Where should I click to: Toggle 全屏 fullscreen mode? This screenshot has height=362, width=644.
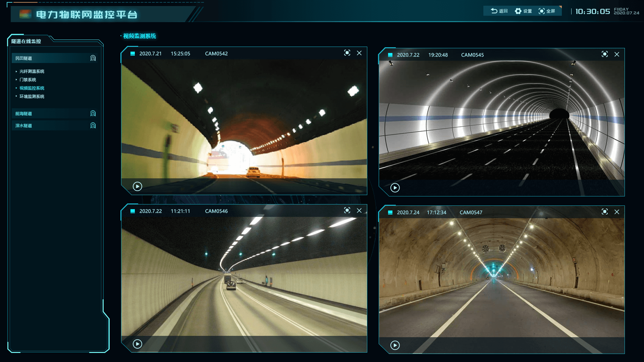pyautogui.click(x=547, y=11)
